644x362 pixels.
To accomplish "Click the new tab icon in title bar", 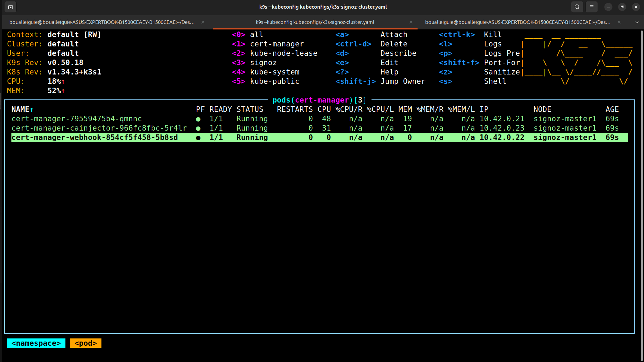I will point(11,7).
